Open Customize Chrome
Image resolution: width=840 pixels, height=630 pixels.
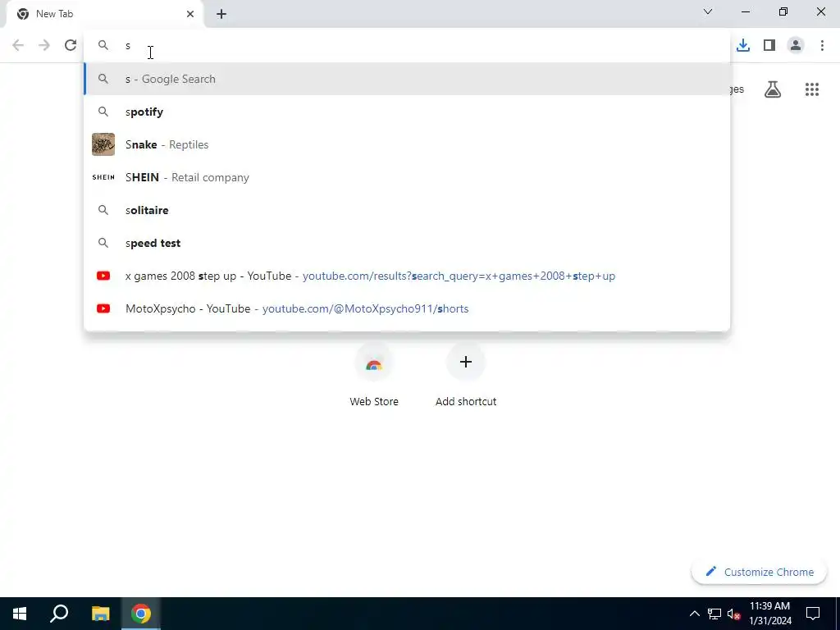tap(759, 572)
